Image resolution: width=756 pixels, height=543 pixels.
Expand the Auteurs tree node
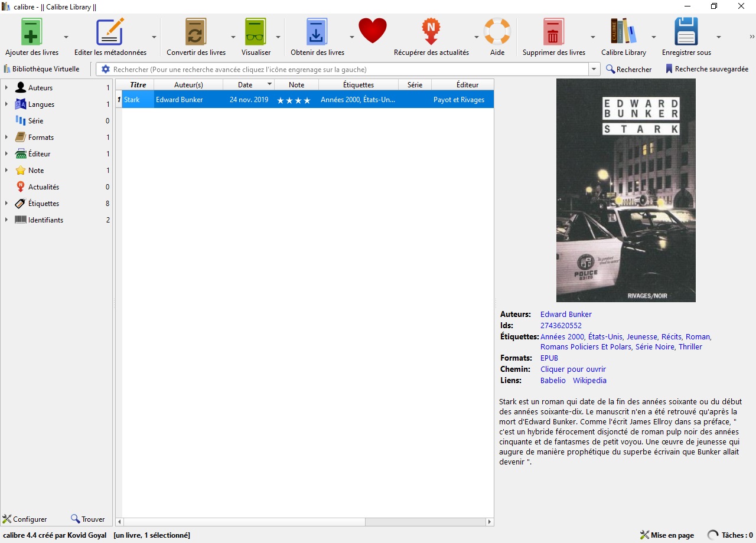click(6, 88)
